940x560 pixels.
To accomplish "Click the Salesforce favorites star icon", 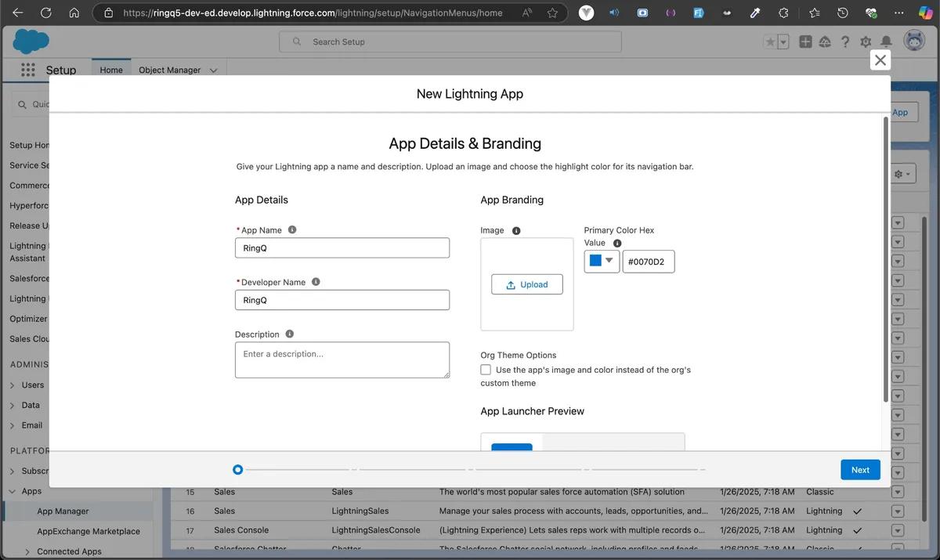I will pos(770,42).
